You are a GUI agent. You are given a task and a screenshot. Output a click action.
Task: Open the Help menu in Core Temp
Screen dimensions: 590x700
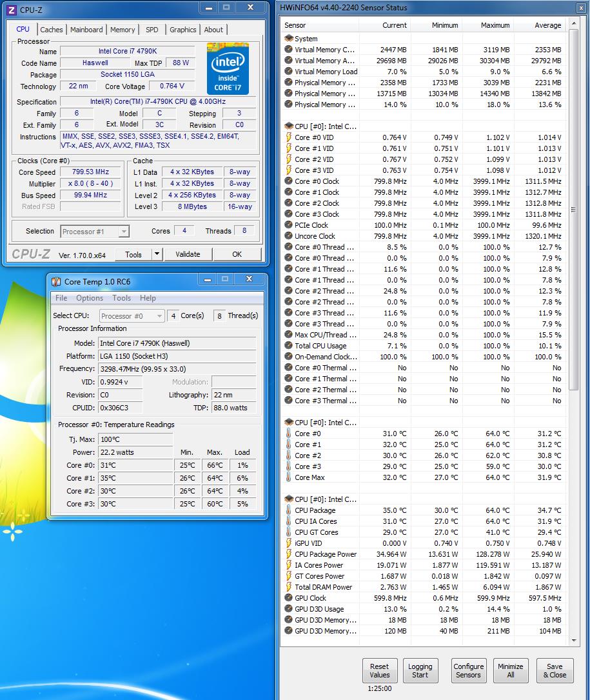point(148,298)
